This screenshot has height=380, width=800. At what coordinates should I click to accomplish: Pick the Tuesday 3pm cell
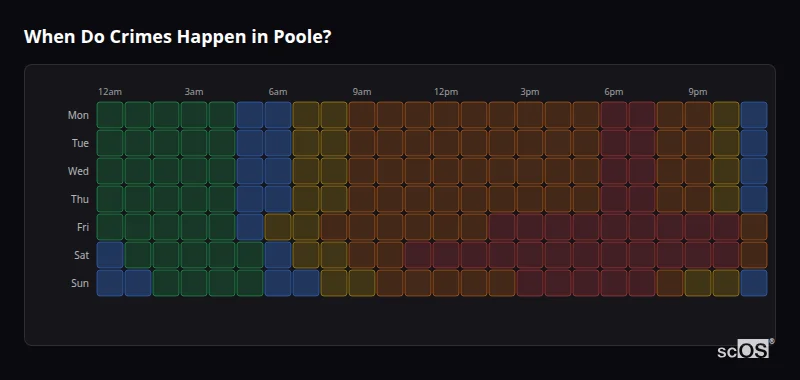[x=530, y=143]
